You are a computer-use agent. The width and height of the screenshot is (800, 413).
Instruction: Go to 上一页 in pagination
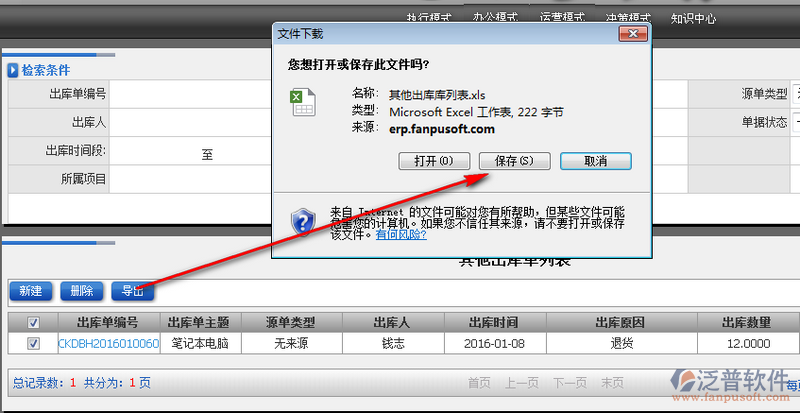[522, 383]
